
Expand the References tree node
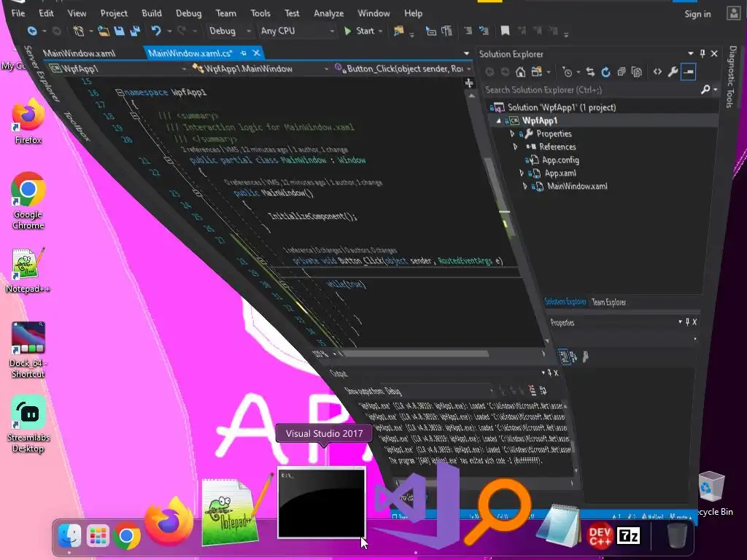(515, 147)
